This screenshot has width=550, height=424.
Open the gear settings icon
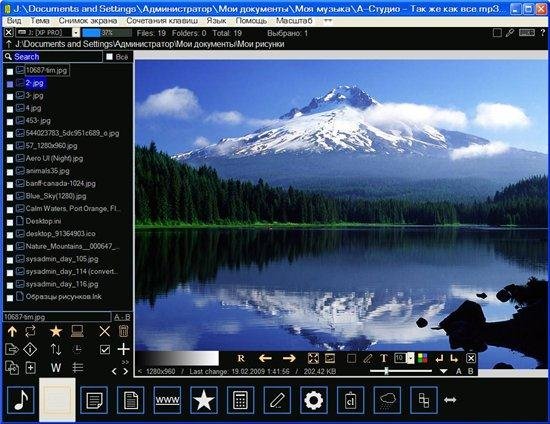click(314, 400)
